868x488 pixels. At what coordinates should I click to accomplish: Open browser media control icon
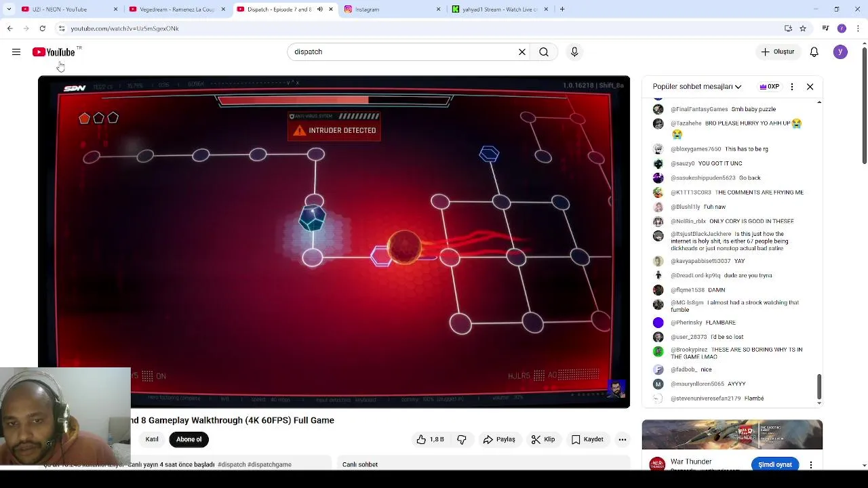pos(825,28)
